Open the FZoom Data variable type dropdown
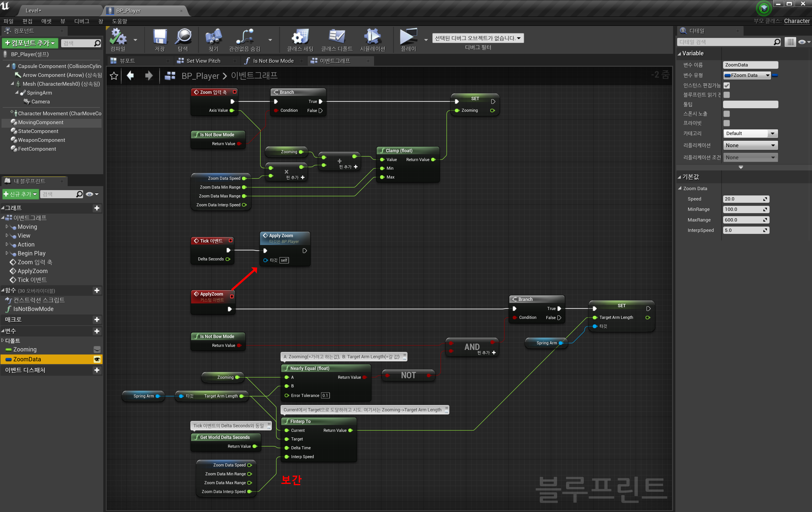Image resolution: width=812 pixels, height=512 pixels. [747, 75]
